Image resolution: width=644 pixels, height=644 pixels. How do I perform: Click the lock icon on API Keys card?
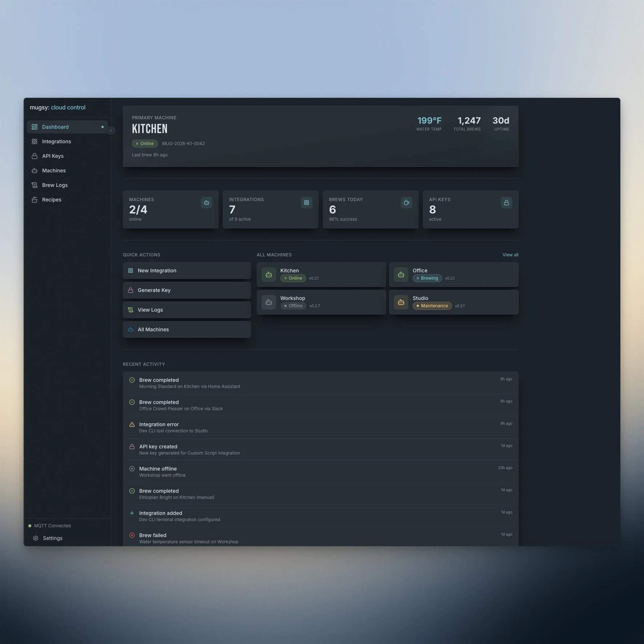coord(506,203)
